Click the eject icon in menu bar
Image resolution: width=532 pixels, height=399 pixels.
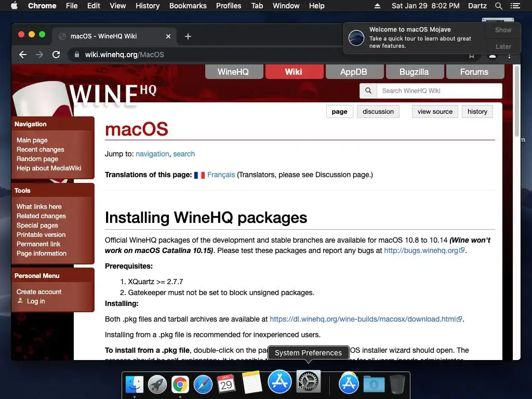pyautogui.click(x=377, y=6)
